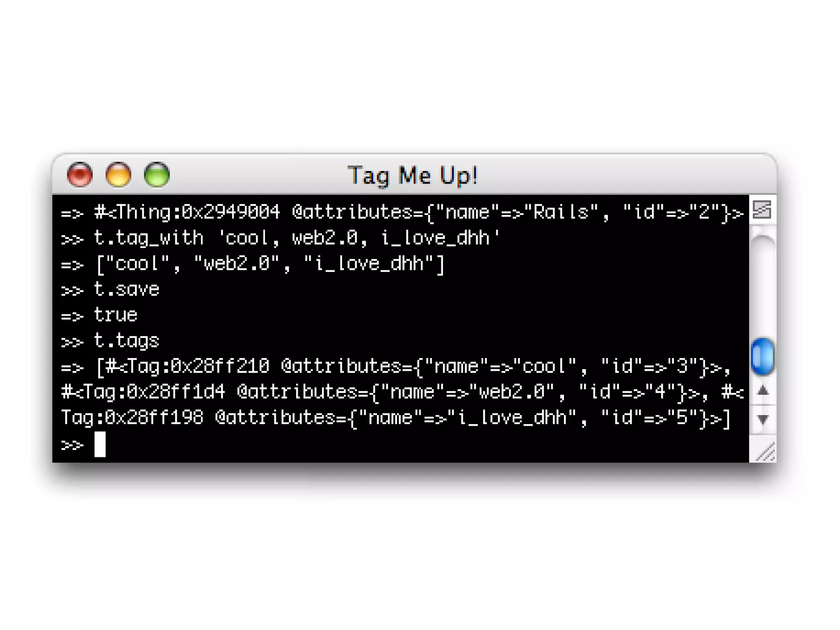This screenshot has width=840, height=630.
Task: Click the Tag Me Up! title bar text
Action: point(413,176)
